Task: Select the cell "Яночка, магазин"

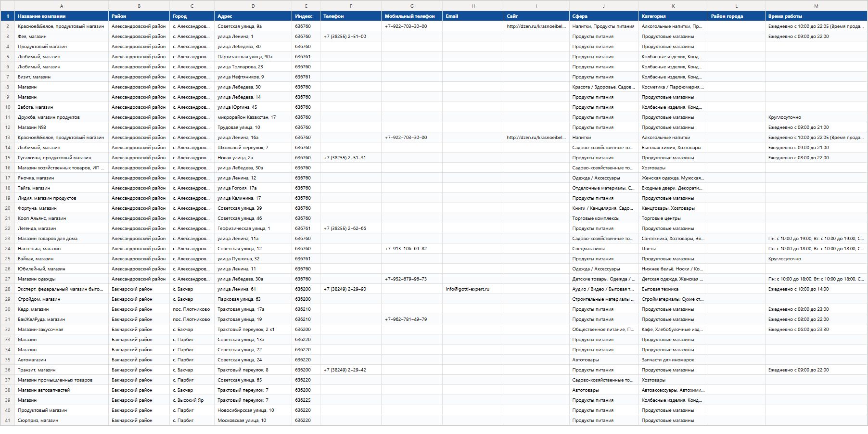Action: point(62,178)
